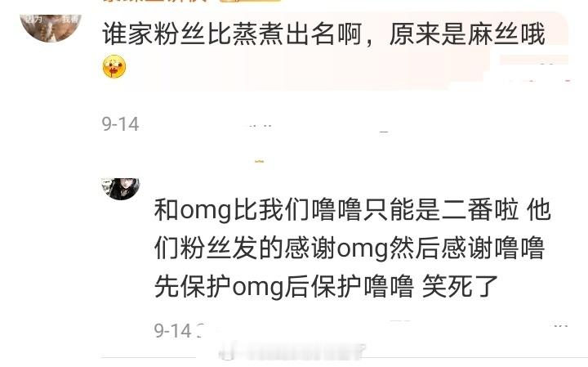Click the words 笑死了 ending the reply
588x367 pixels.
coord(460,287)
